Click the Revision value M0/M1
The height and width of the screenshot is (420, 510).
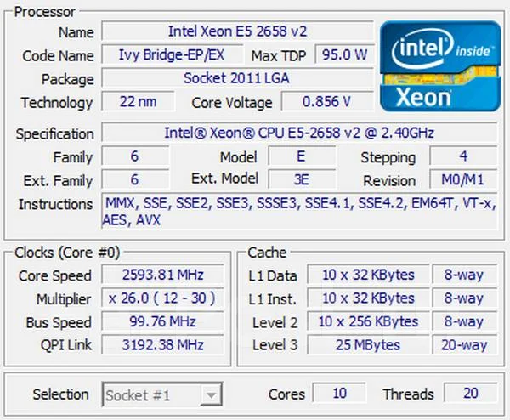point(463,179)
